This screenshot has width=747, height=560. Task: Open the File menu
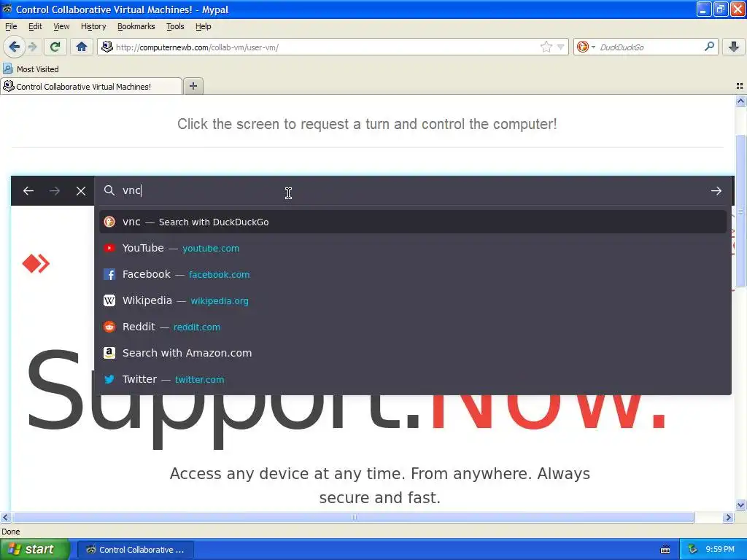pos(11,26)
